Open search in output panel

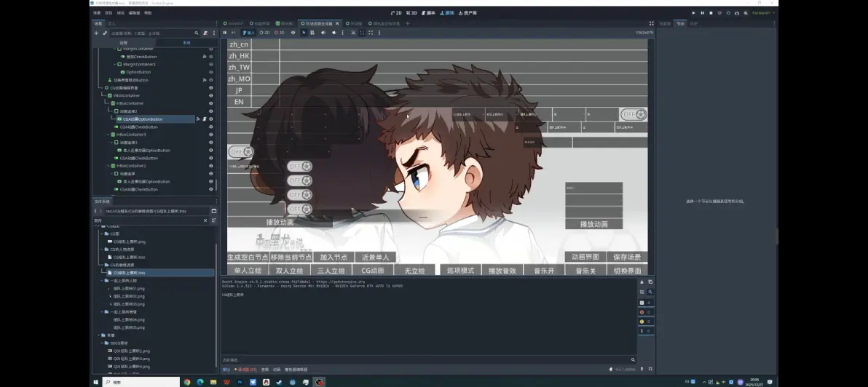point(650,292)
